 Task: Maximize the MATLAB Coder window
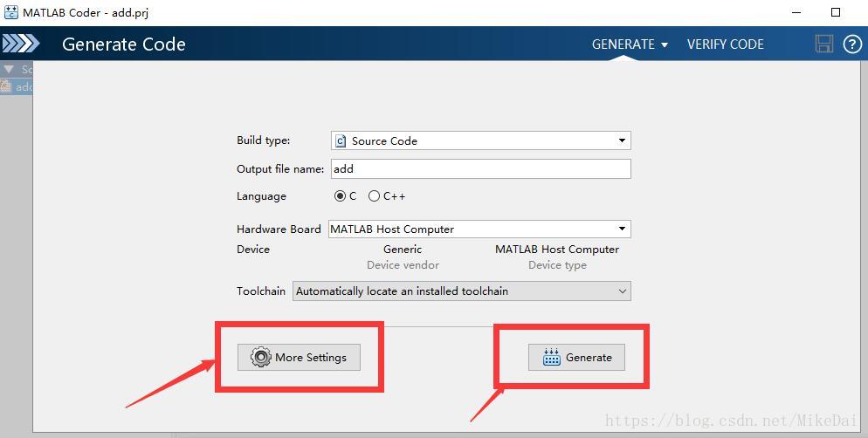pyautogui.click(x=835, y=12)
